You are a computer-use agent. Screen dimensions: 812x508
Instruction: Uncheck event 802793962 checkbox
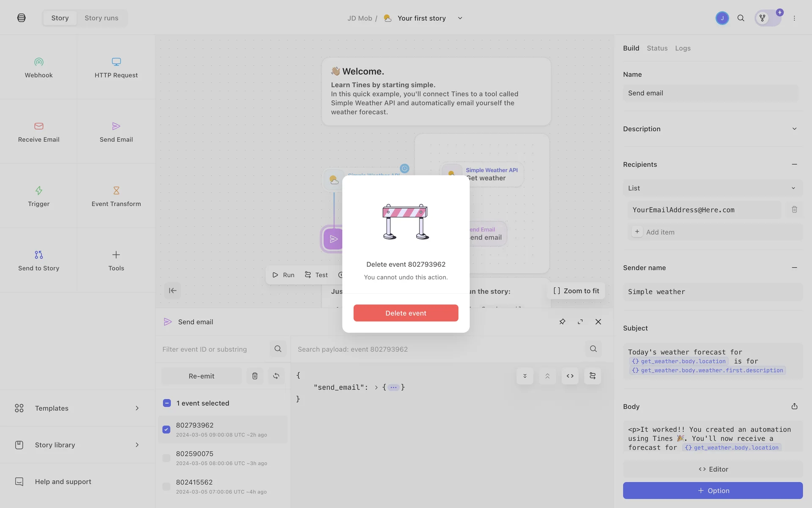click(166, 429)
